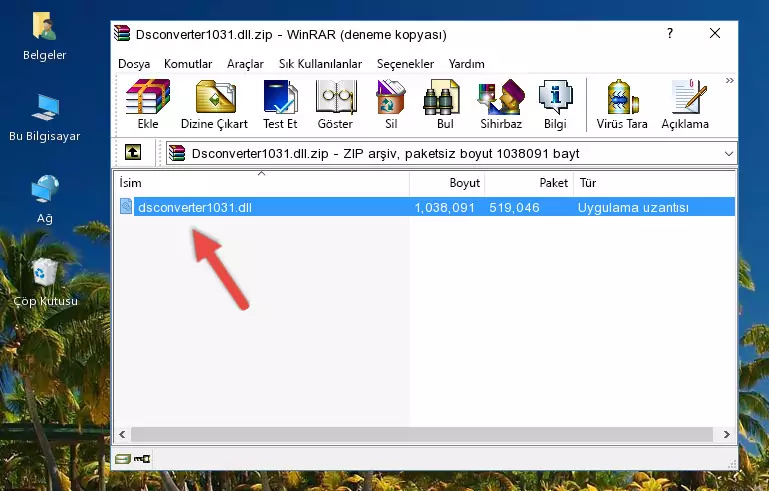Click the archive icon in address bar
Screen dimensions: 769x491
point(177,153)
